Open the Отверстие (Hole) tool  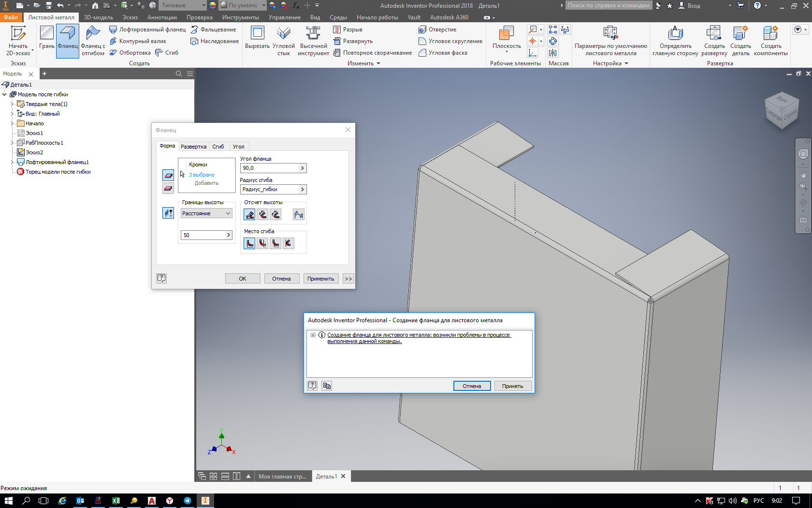(437, 30)
